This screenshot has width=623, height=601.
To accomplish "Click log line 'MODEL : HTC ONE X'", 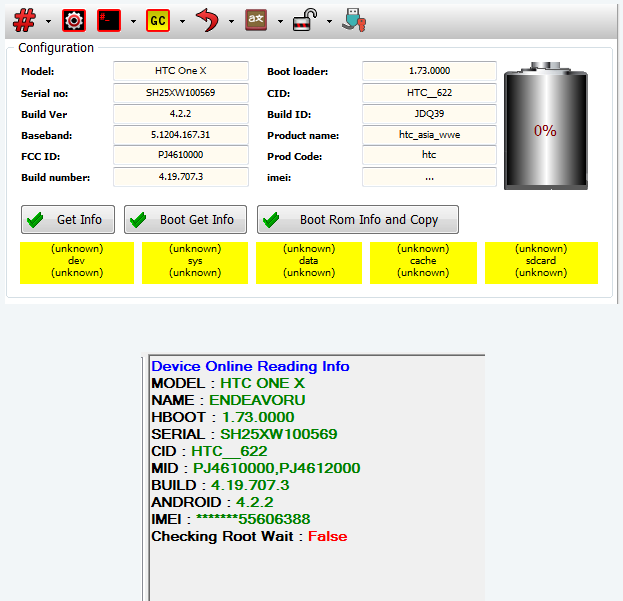I will tap(228, 383).
